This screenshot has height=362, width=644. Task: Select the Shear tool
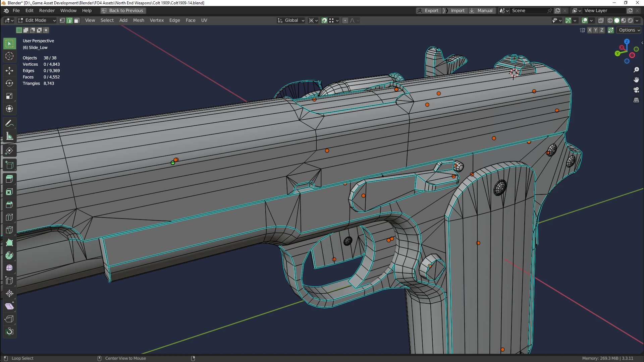9,306
